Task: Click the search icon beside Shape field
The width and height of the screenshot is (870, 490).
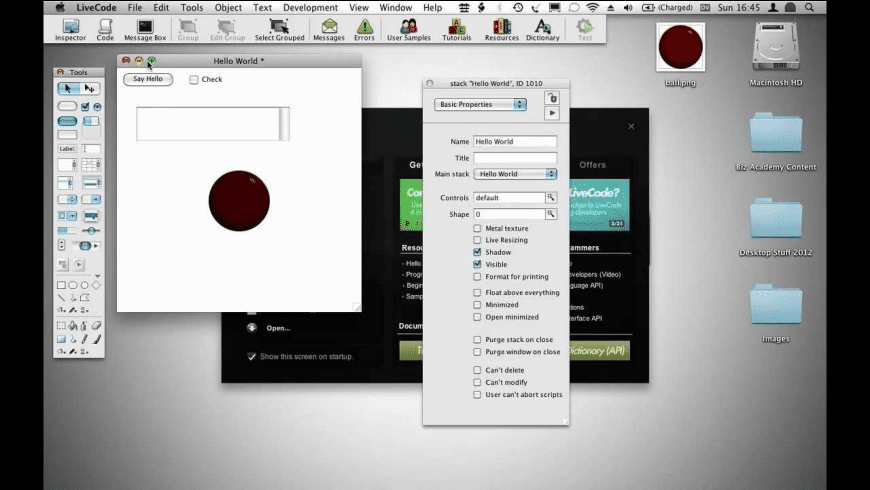Action: 551,214
